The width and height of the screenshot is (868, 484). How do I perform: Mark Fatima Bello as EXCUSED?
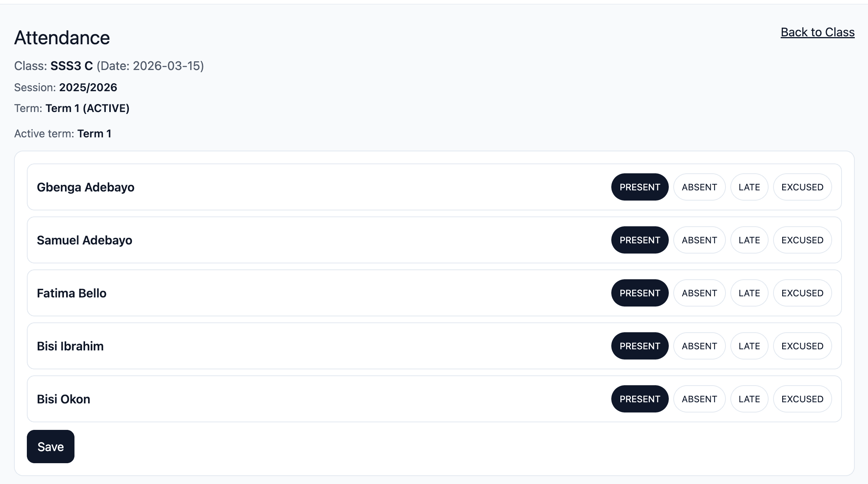pyautogui.click(x=802, y=293)
